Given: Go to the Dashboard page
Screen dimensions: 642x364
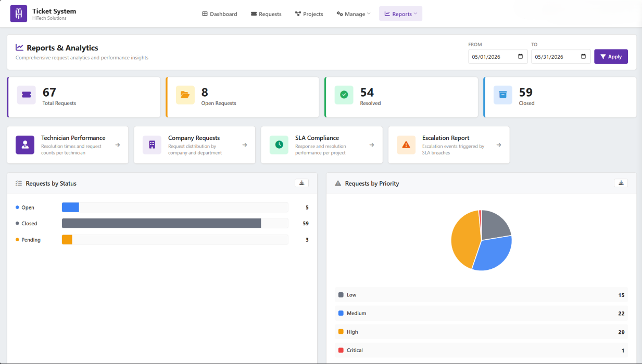Looking at the screenshot, I should point(220,14).
